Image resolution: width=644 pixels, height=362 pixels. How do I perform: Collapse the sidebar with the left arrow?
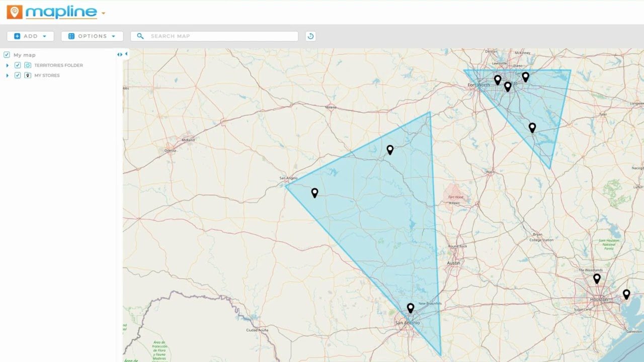(126, 54)
